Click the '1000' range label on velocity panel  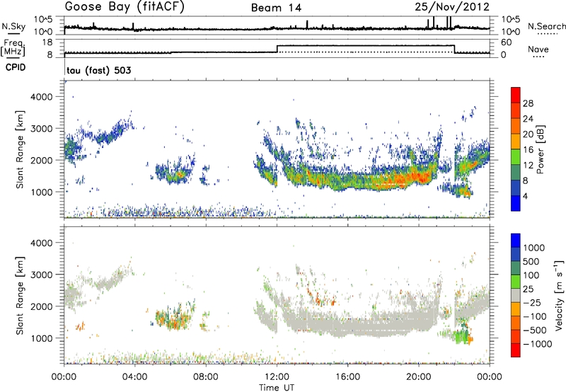[x=42, y=338]
